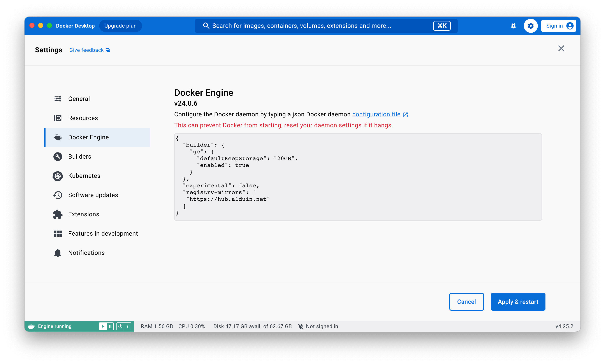
Task: Click the Resources disk icon
Action: pos(58,118)
